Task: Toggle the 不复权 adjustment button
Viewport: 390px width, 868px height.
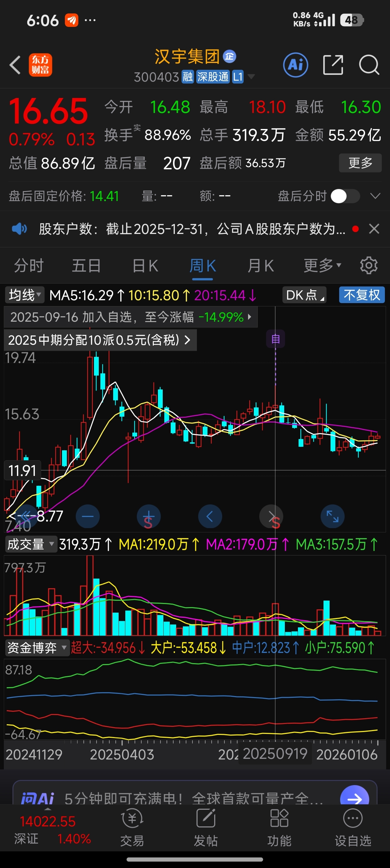Action: 362,295
